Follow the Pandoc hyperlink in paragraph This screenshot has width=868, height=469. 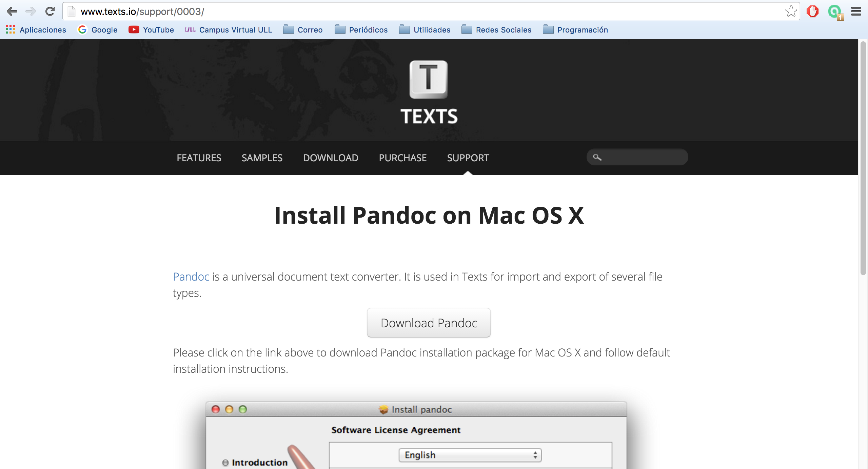191,277
